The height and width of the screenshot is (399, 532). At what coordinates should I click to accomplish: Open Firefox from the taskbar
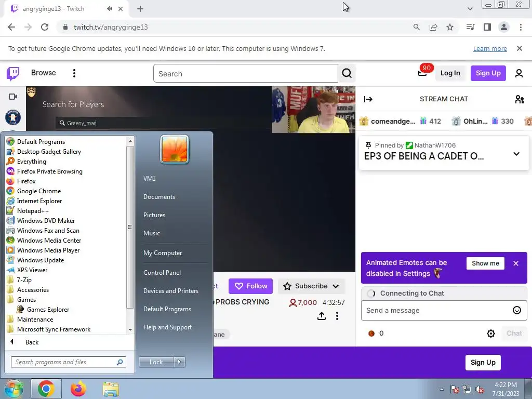(x=78, y=389)
